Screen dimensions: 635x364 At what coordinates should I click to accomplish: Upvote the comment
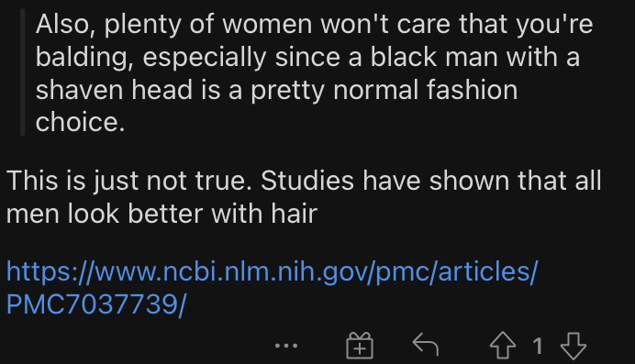point(503,346)
